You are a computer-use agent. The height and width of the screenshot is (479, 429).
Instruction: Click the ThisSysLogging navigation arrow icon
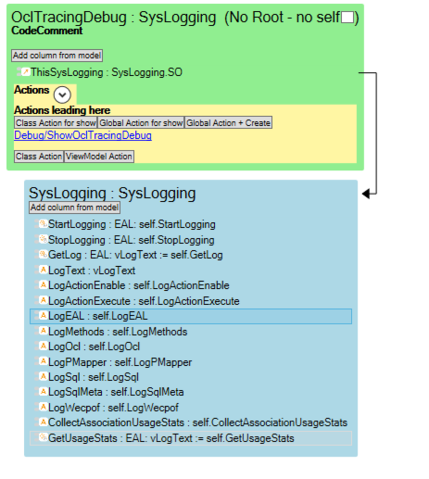[26, 72]
